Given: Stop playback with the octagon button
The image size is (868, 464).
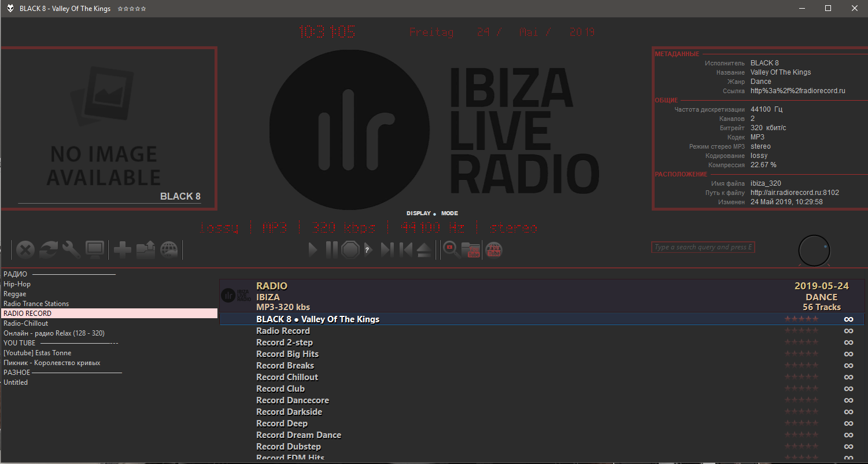Looking at the screenshot, I should [350, 249].
